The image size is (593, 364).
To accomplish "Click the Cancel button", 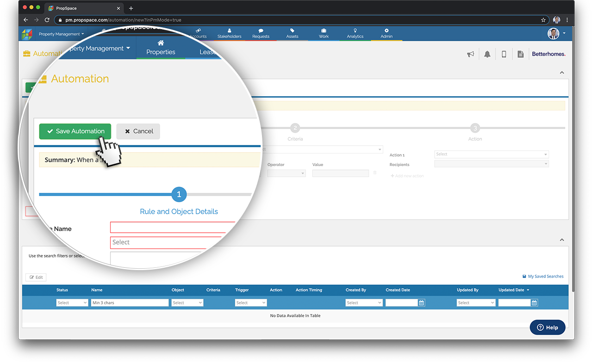I will pyautogui.click(x=138, y=131).
